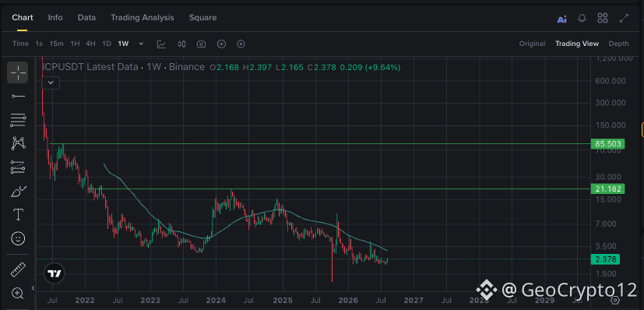Switch to Trading View chart mode

tap(577, 44)
